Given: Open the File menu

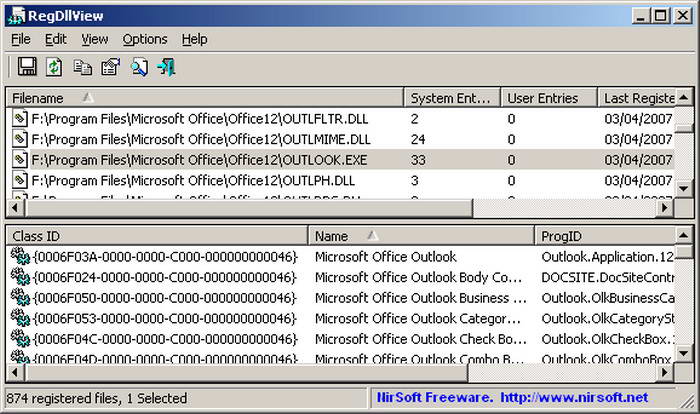Looking at the screenshot, I should (x=21, y=39).
